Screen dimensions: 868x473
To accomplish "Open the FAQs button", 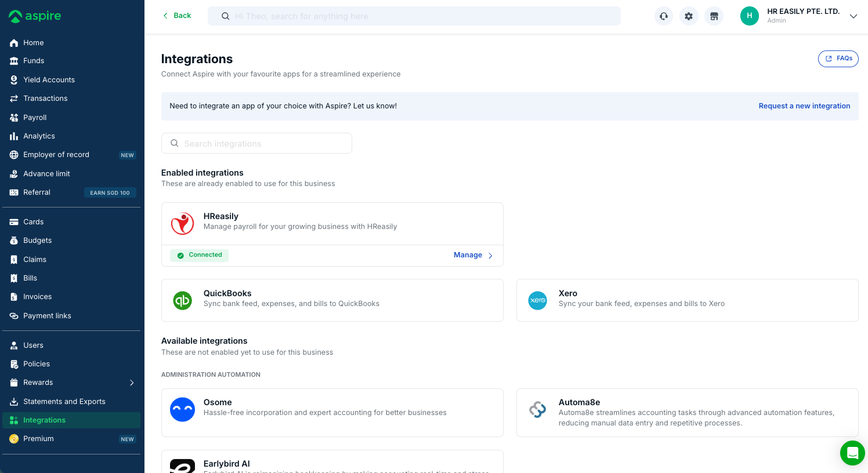I will point(838,59).
